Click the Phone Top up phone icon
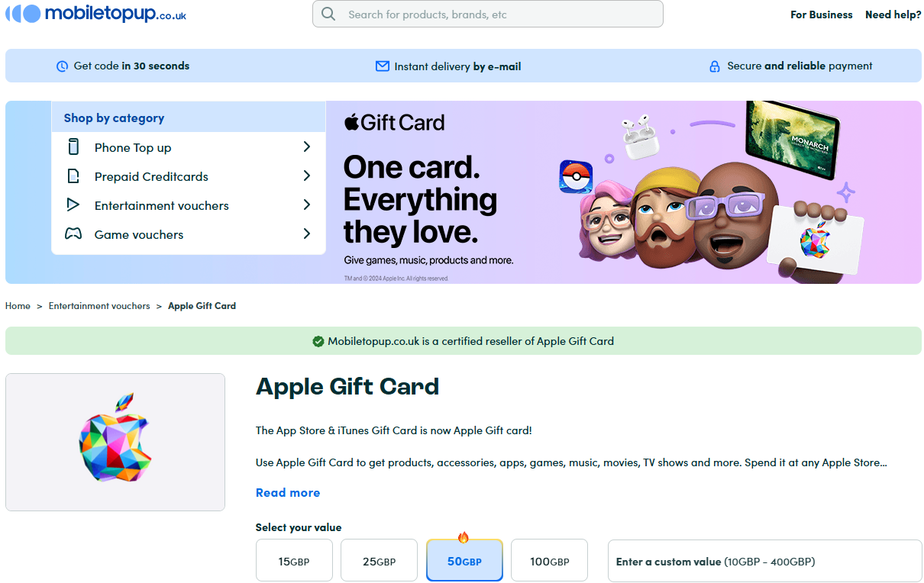 (x=73, y=147)
